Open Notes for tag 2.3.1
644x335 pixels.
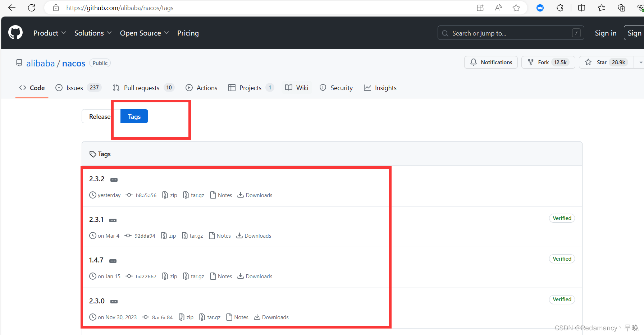(x=220, y=236)
